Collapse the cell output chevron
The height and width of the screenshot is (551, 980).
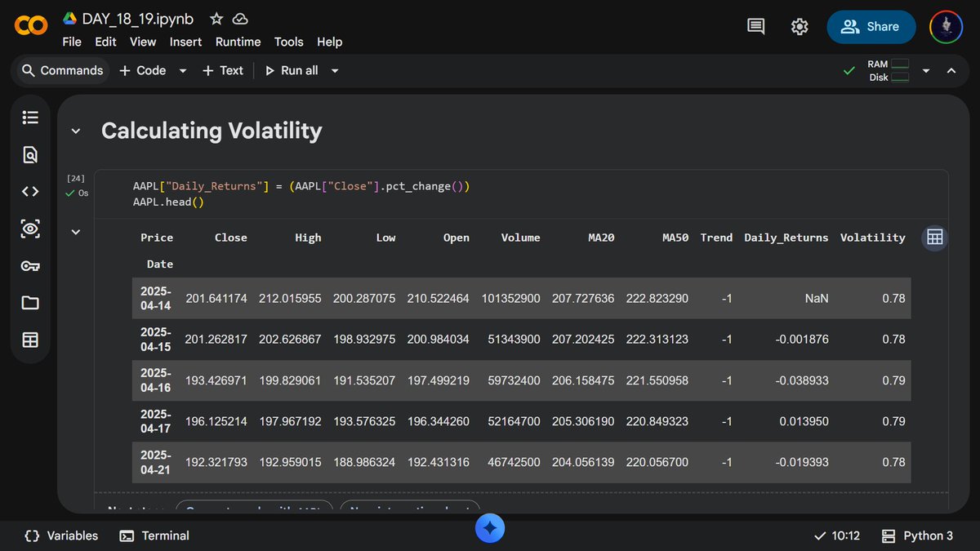(x=76, y=232)
